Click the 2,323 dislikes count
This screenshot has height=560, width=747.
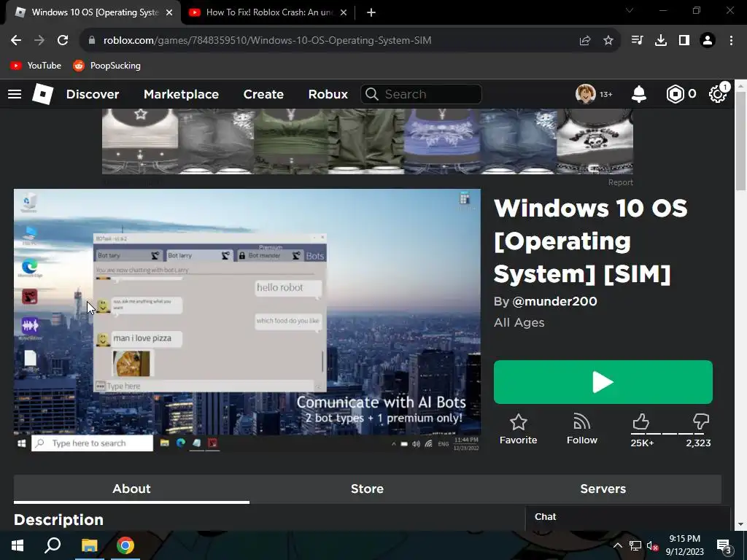coord(698,443)
